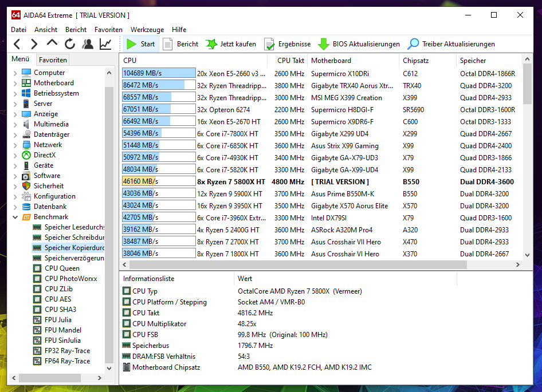This screenshot has width=542, height=392.
Task: Click Treiber Aktualisierungen button
Action: pyautogui.click(x=451, y=44)
